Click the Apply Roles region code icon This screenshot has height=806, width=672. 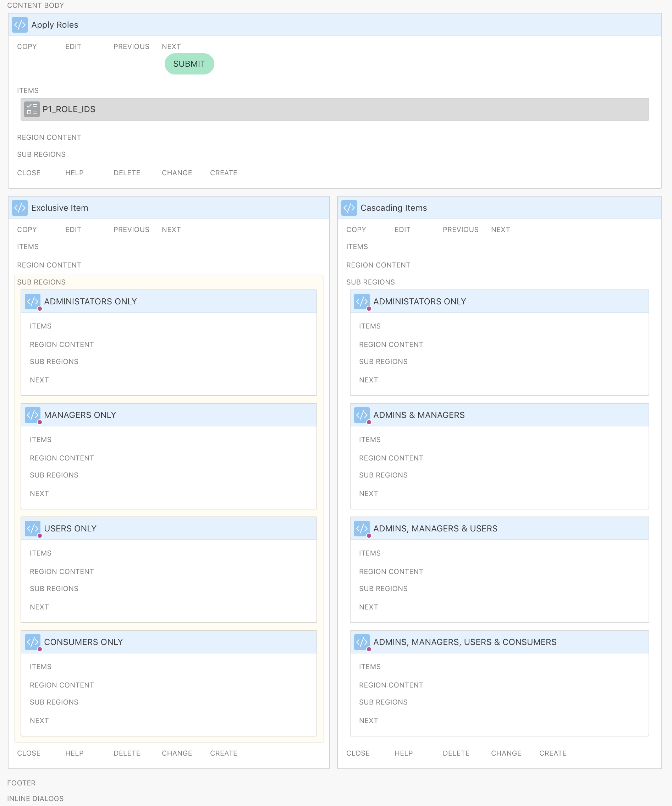[x=20, y=25]
